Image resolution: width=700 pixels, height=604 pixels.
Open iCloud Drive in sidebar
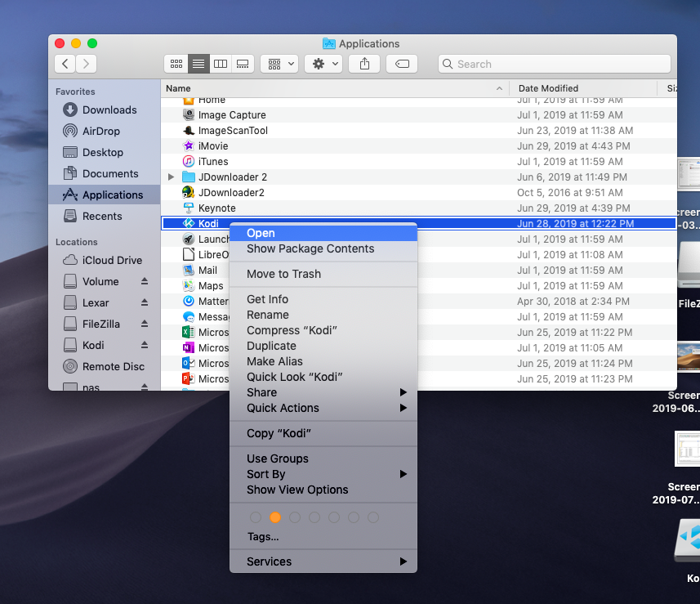[x=103, y=260]
